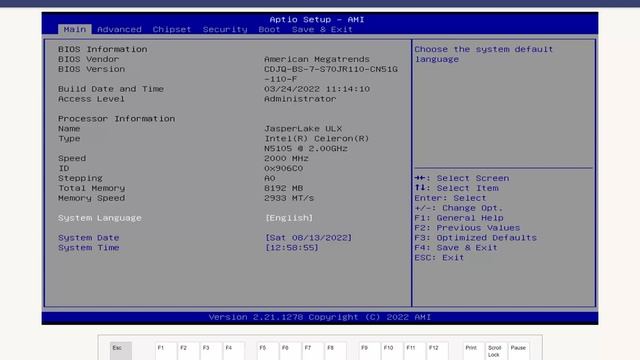Click the Scroll Lock key on virtual keyboard
The width and height of the screenshot is (640, 360).
click(496, 351)
